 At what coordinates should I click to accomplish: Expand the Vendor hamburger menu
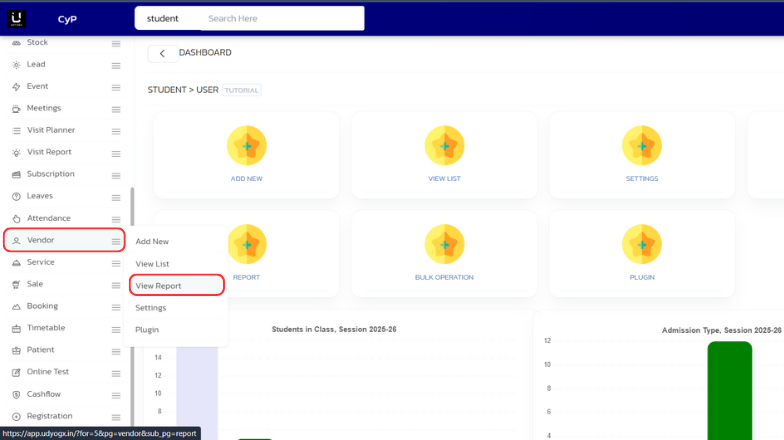(116, 241)
